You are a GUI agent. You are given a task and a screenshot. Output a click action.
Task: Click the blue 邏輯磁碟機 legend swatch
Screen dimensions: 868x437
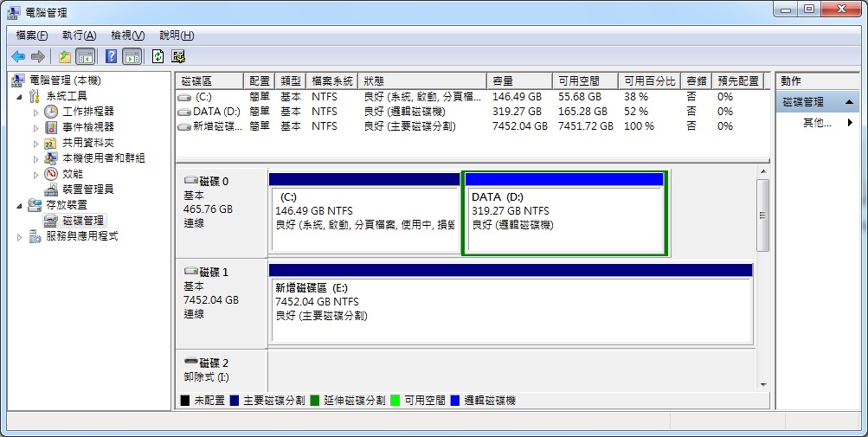[455, 401]
